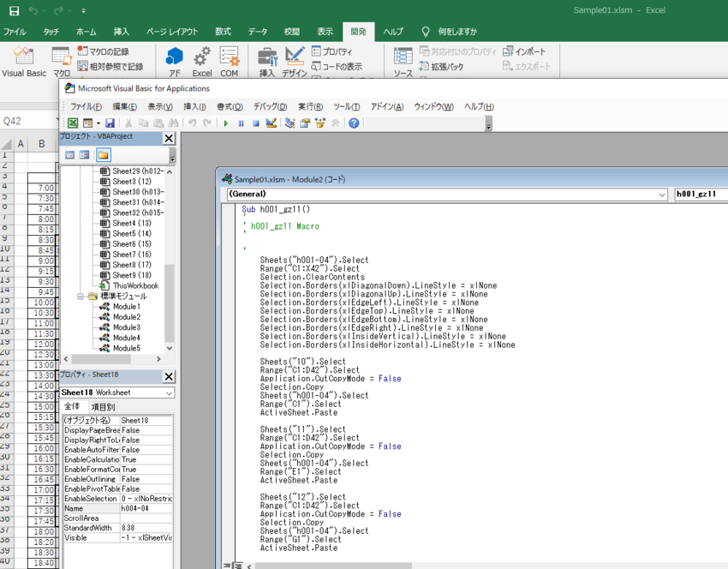Toggle relative reference recording (相対参照で記録)

coord(110,67)
